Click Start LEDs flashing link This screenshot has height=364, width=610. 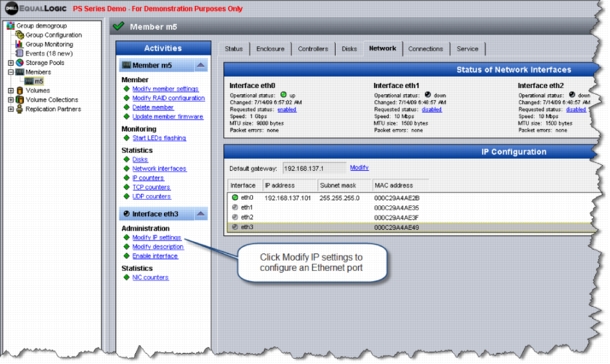(159, 138)
